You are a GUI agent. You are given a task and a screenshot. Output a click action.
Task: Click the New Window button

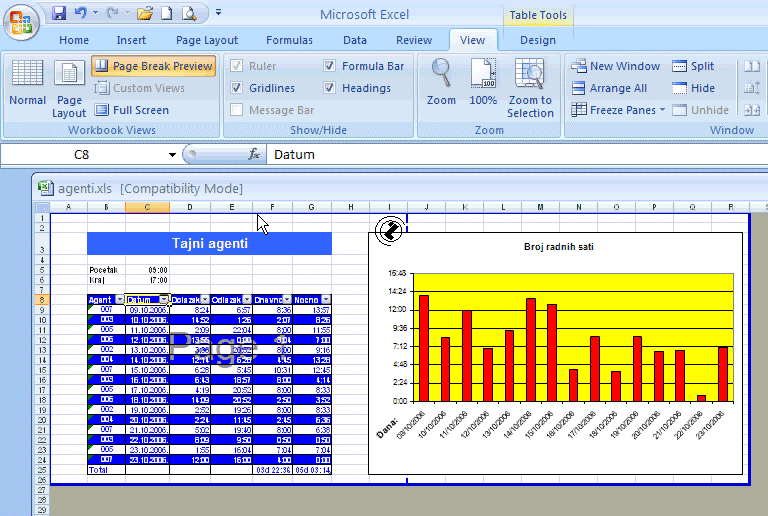click(x=616, y=66)
